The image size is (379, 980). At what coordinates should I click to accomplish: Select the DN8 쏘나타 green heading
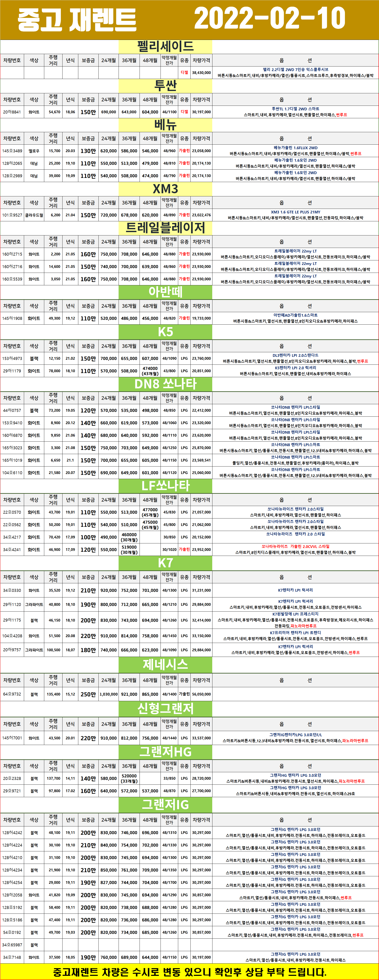tap(165, 384)
